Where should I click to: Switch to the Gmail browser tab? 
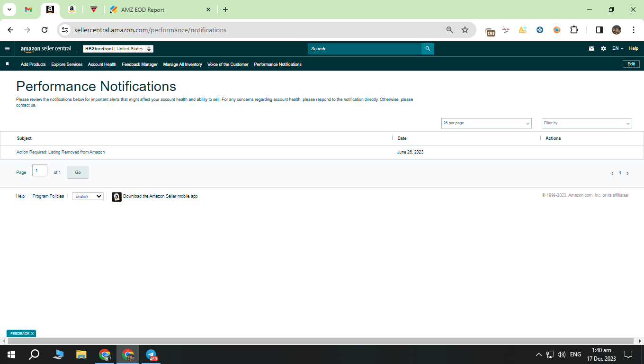[28, 9]
